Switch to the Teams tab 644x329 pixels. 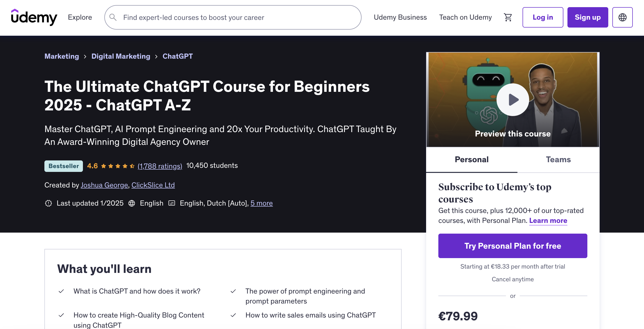[559, 159]
